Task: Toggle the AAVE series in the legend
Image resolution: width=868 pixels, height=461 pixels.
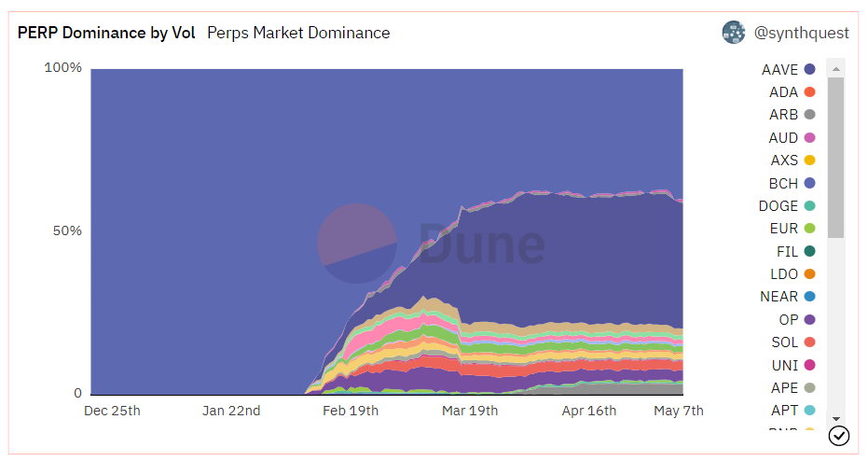Action: click(788, 69)
